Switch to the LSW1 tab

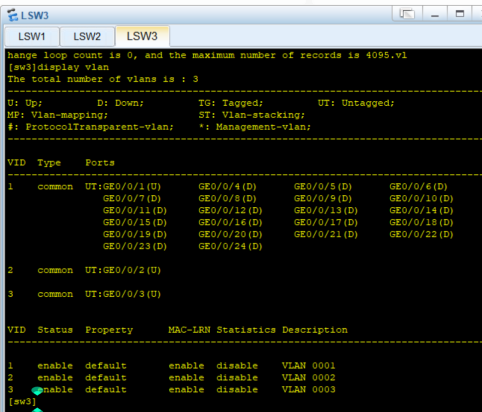[32, 36]
